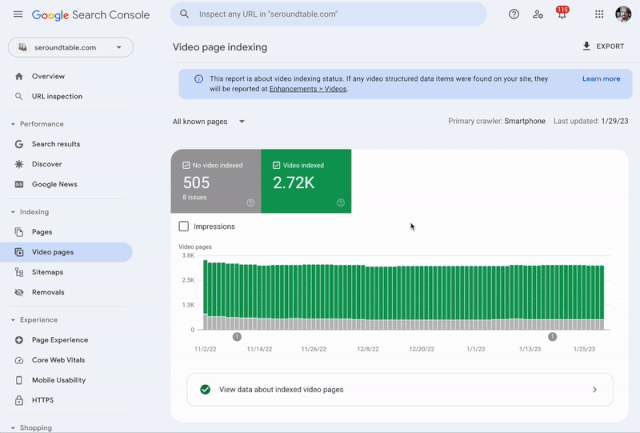Click the search magnifier icon in URL bar
Viewport: 640px width, 433px height.
(184, 14)
